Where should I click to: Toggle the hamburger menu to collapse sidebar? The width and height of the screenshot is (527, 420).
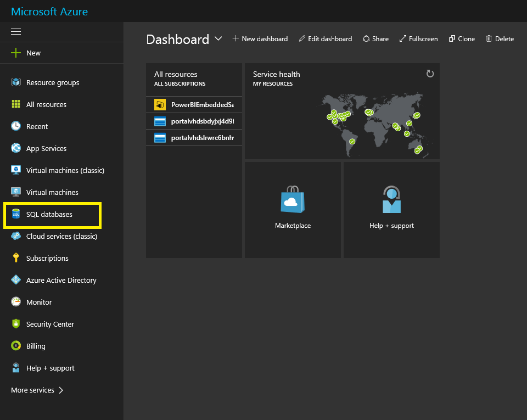(16, 31)
